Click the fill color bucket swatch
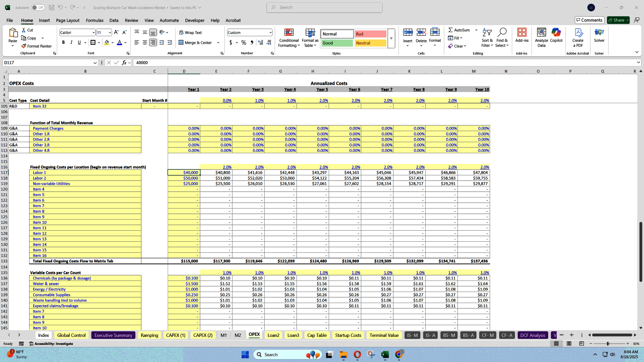644x362 pixels. [x=106, y=43]
